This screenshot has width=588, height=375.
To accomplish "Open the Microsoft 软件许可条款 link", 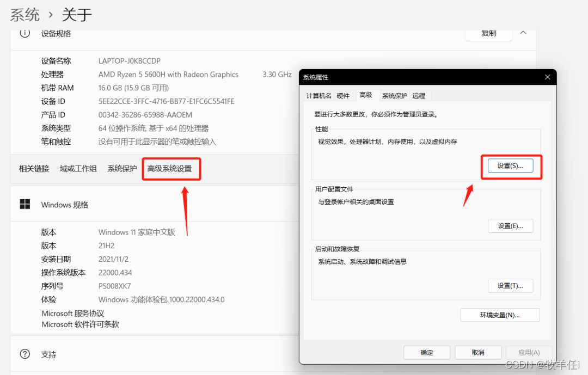I will [80, 324].
